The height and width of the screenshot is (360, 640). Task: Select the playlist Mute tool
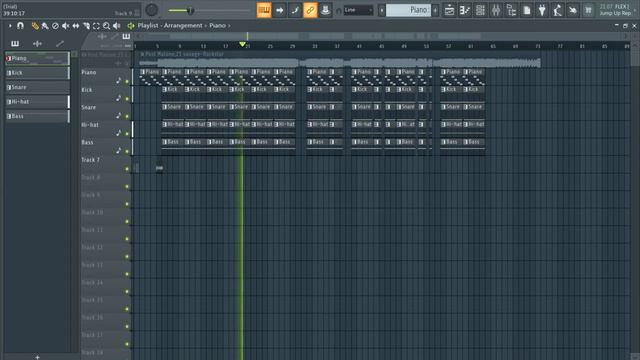click(65, 26)
